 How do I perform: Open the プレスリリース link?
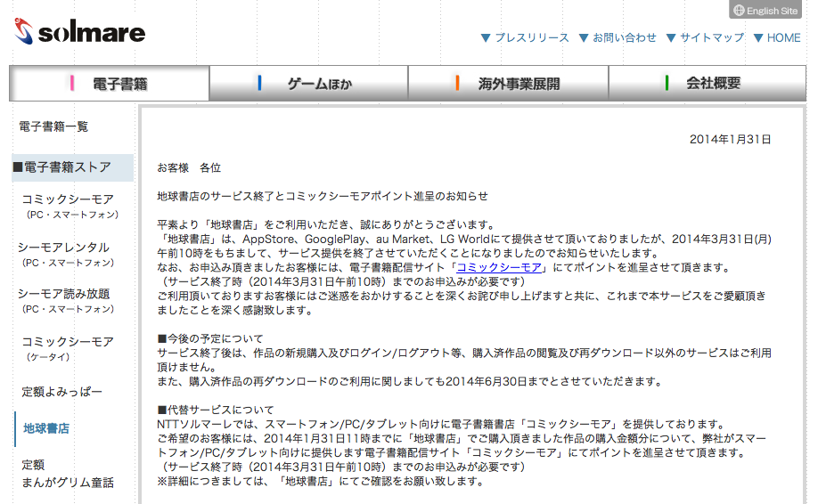(532, 37)
